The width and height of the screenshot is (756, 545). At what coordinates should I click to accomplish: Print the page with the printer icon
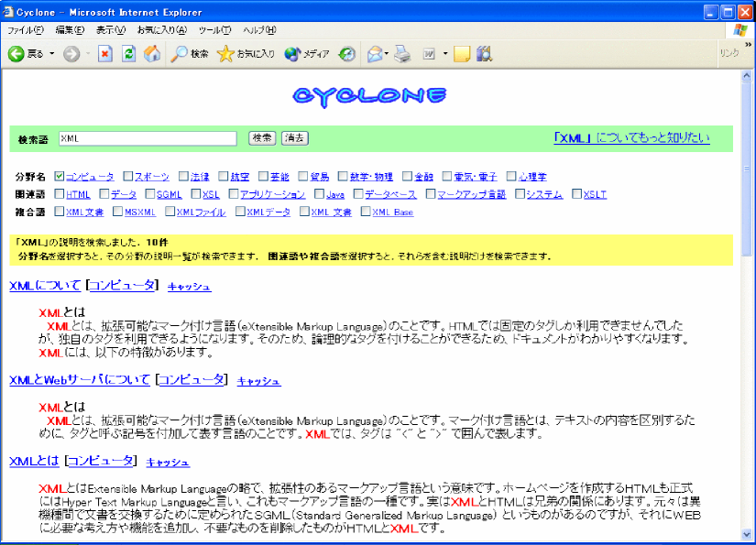click(x=402, y=54)
